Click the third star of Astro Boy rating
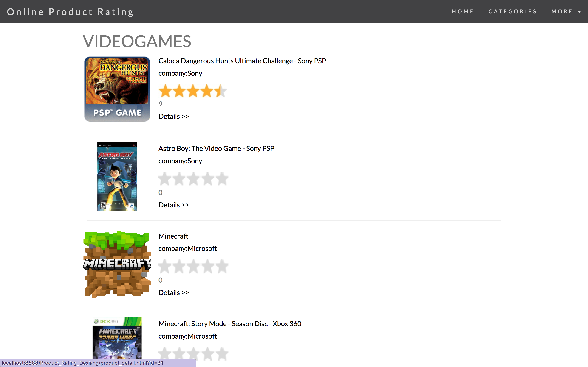The width and height of the screenshot is (588, 367). pos(193,179)
